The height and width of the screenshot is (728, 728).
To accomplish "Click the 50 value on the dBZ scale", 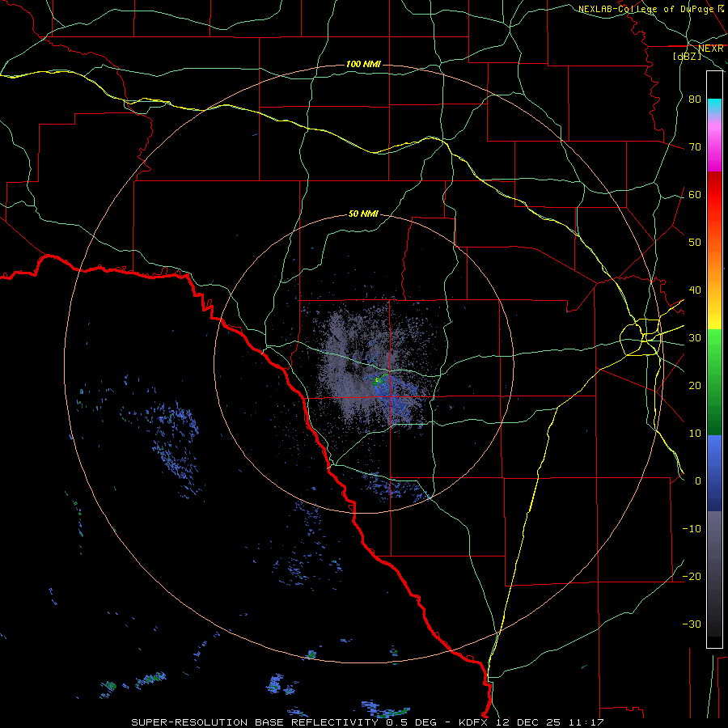I will 695,243.
